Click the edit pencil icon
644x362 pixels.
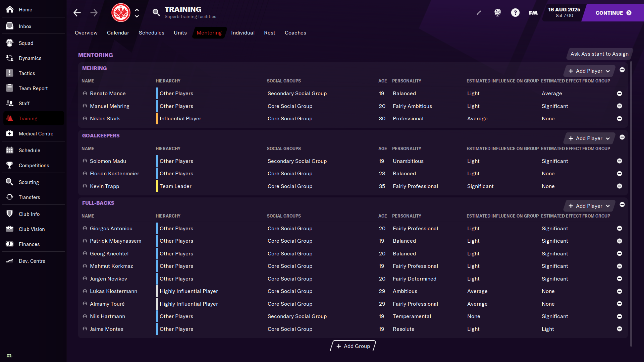point(479,13)
